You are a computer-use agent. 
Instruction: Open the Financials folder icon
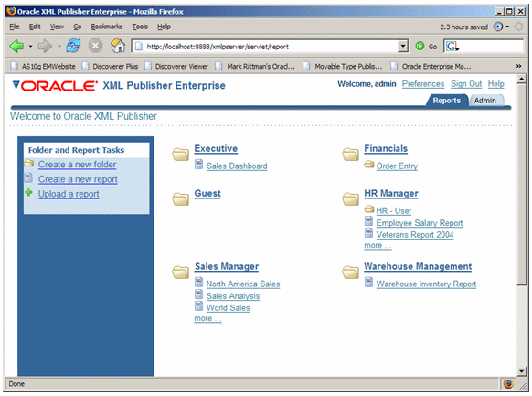click(350, 154)
